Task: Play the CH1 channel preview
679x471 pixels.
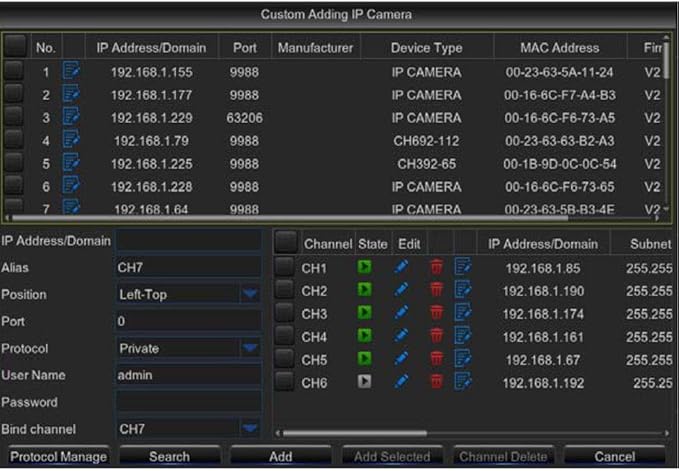Action: [x=365, y=267]
